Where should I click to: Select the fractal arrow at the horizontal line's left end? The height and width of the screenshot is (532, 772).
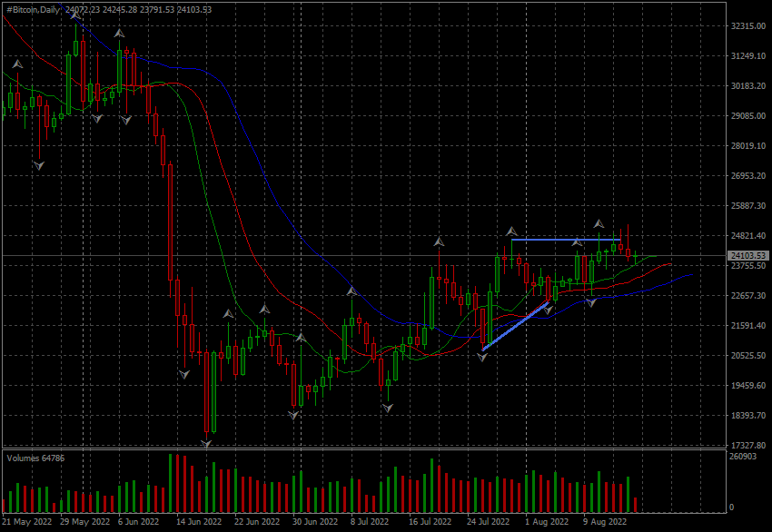tap(511, 232)
